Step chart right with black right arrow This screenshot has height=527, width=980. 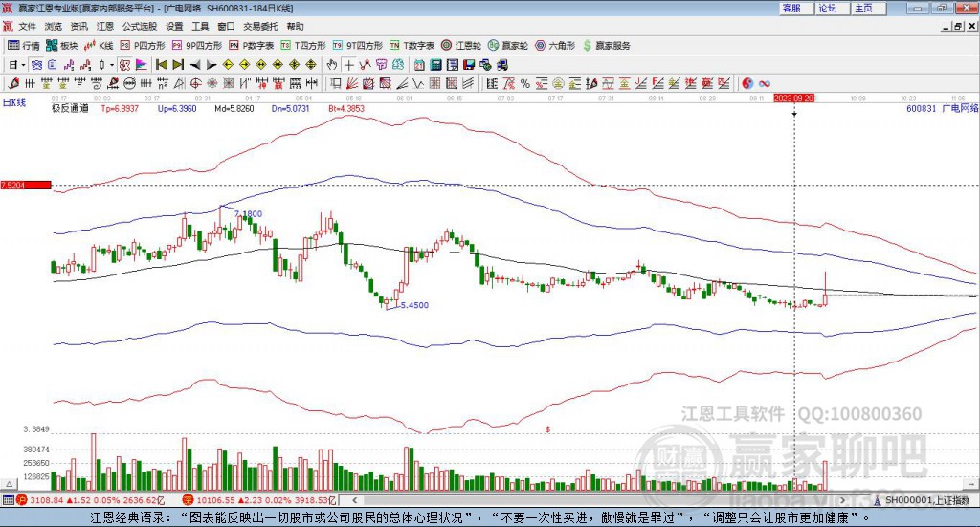pos(212,65)
